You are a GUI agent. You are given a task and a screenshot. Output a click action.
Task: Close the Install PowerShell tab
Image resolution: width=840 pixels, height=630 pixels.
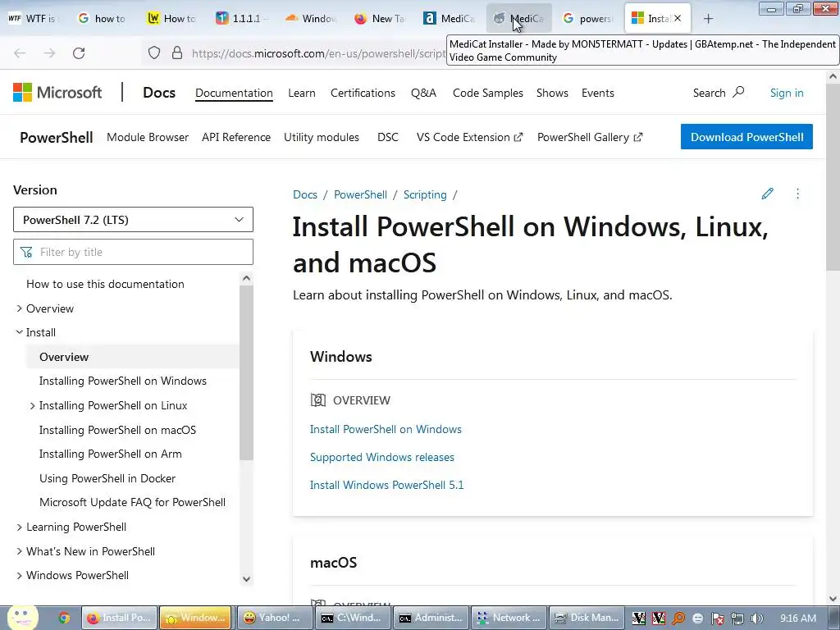click(678, 18)
